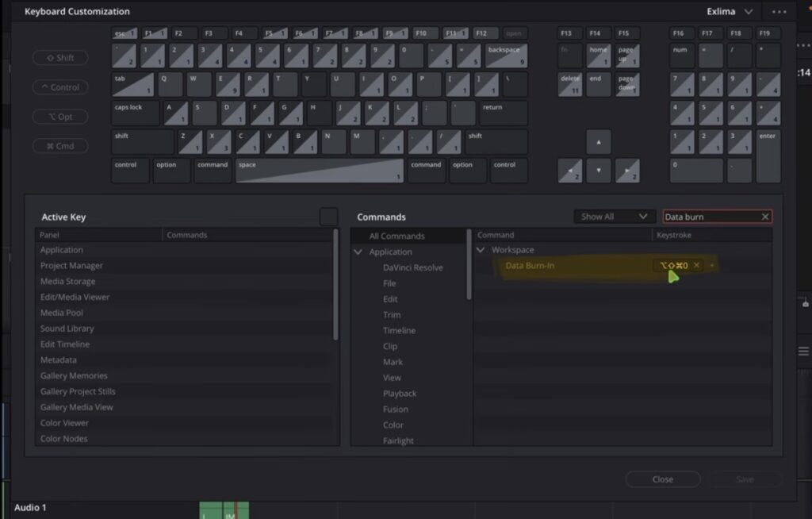Viewport: 812px width, 519px height.
Task: Collapse the Application commands tree
Action: (358, 252)
